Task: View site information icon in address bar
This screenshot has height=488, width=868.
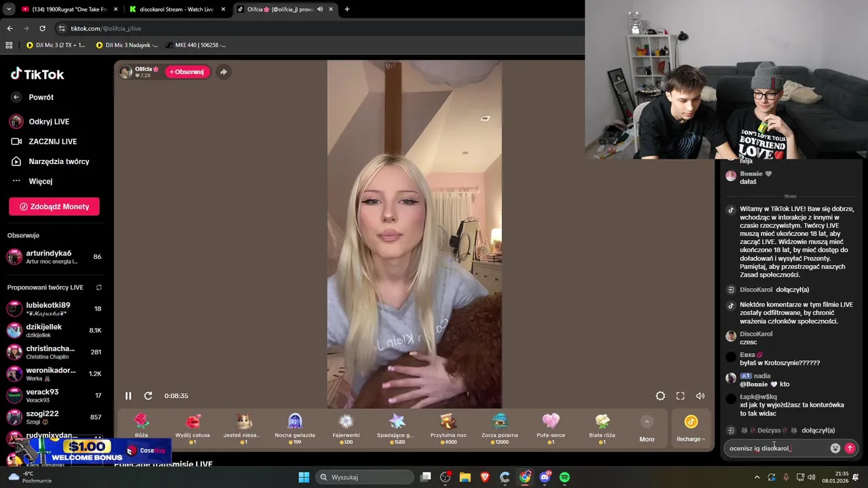Action: click(62, 28)
